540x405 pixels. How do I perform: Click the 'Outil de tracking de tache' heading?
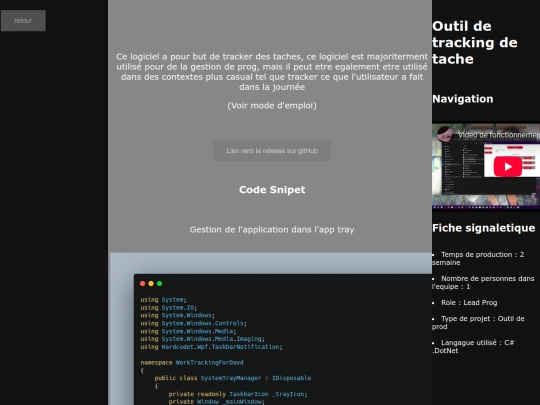click(x=475, y=43)
